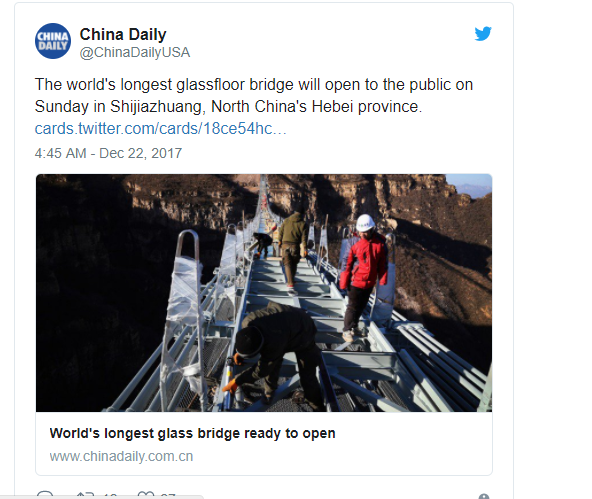Click the China Daily display name
This screenshot has width=592, height=499.
[x=123, y=34]
